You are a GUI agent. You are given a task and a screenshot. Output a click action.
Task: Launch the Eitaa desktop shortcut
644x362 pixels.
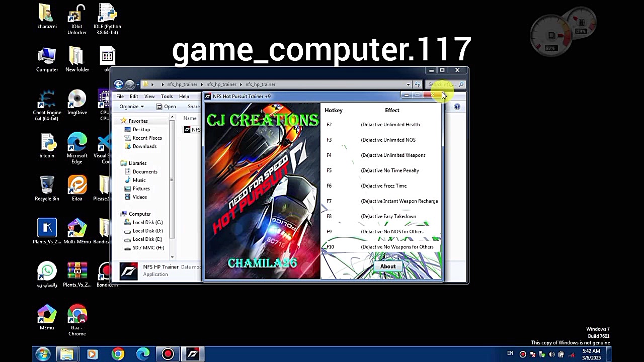coord(77,189)
